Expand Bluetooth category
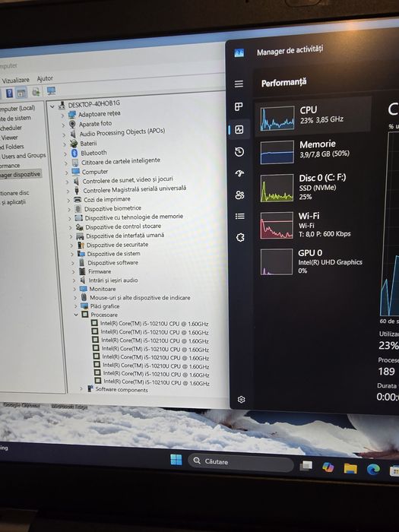This screenshot has width=399, height=532. (x=65, y=154)
